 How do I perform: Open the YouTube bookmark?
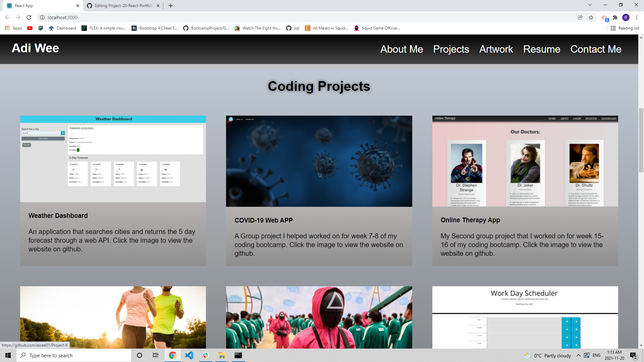30,28
